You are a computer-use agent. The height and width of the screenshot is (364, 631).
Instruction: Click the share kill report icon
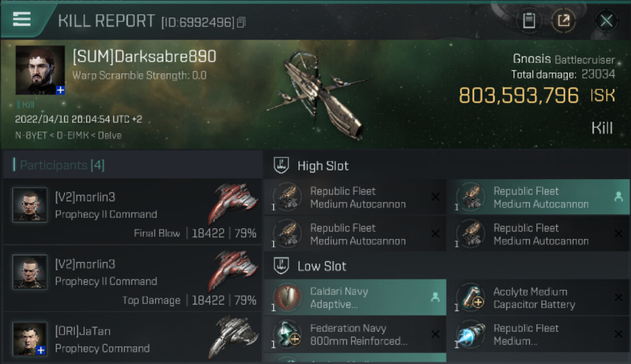coord(564,21)
